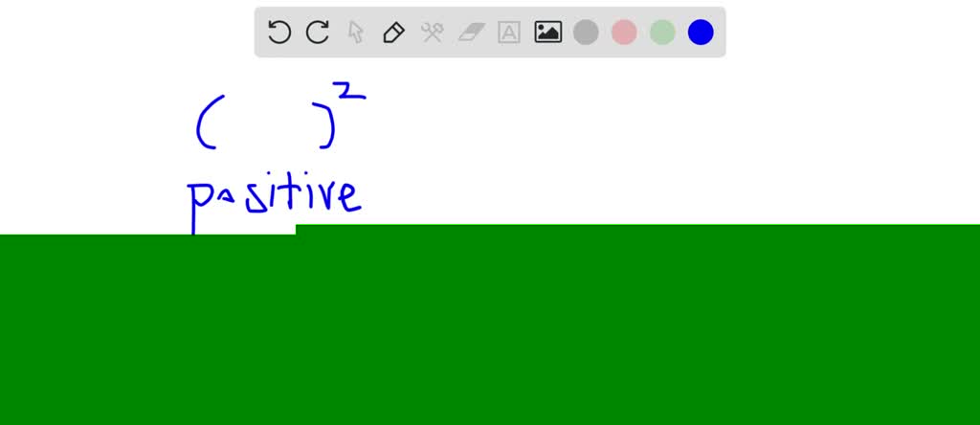The height and width of the screenshot is (425, 980).
Task: Undo the last stroke
Action: coord(278,32)
